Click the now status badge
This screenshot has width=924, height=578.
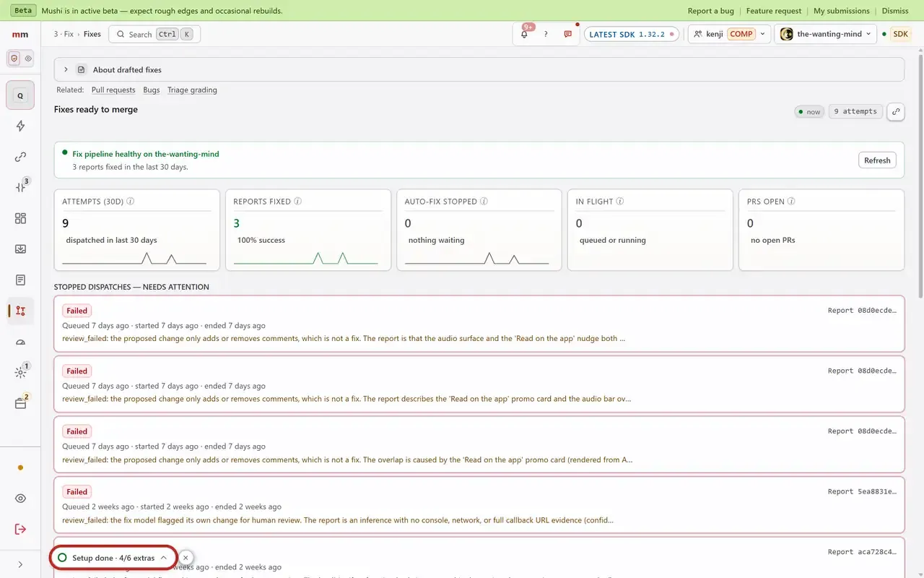coord(809,111)
